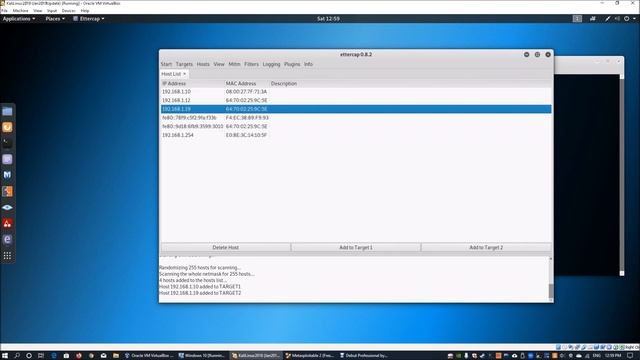Click the Windows taskbar search icon
Viewport: 640px width, 360px height.
[17, 356]
